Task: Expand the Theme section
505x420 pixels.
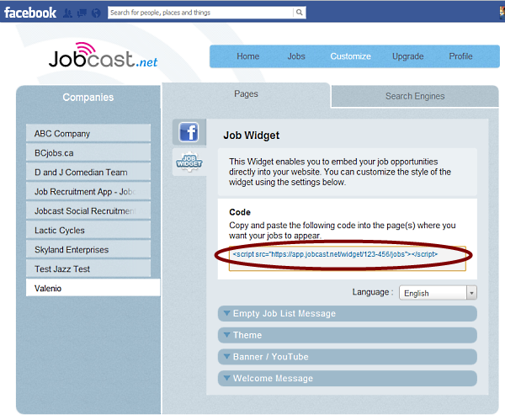Action: (x=347, y=335)
